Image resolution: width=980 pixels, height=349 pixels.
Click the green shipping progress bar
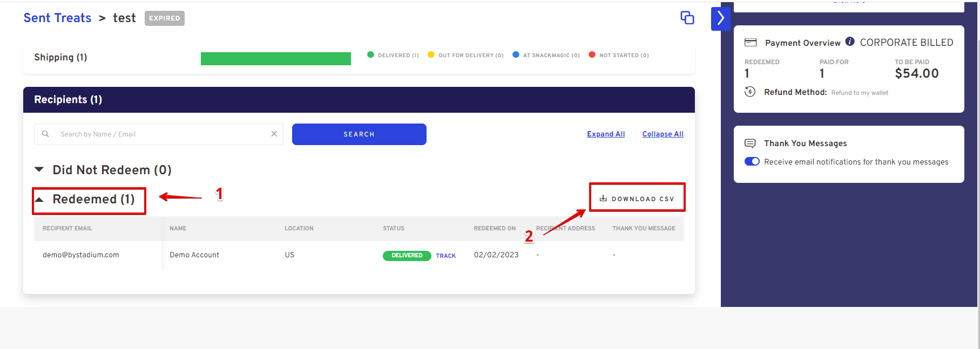point(275,58)
